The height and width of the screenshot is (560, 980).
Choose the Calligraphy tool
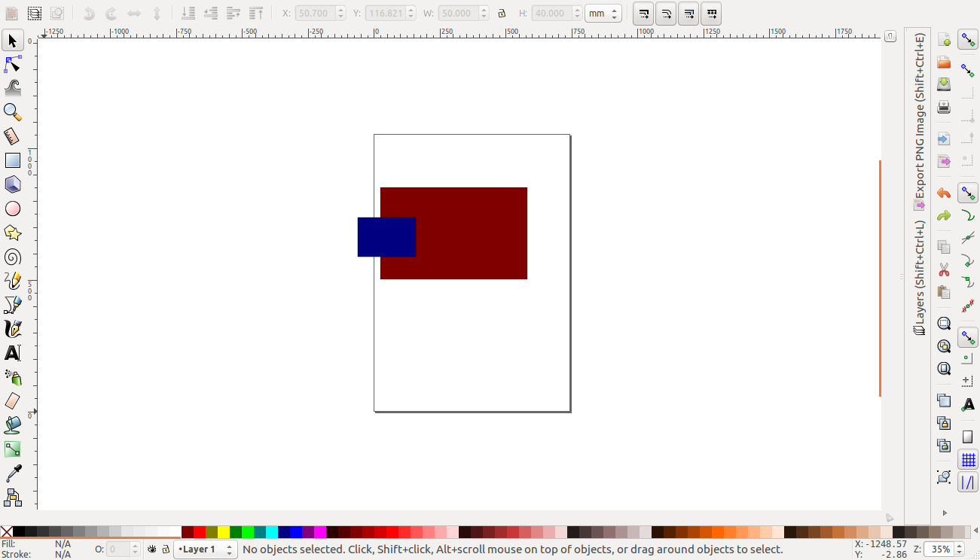[x=13, y=329]
